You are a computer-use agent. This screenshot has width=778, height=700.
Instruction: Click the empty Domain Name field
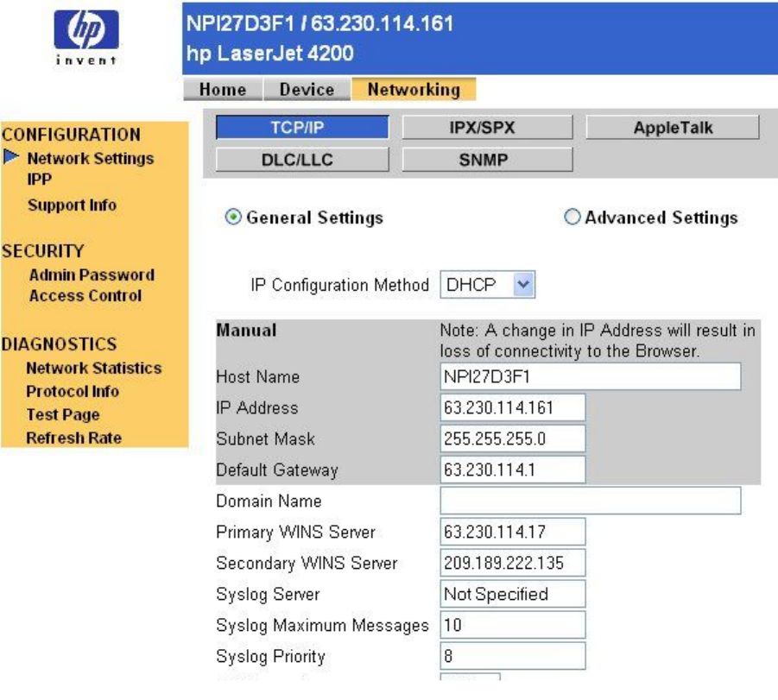591,501
